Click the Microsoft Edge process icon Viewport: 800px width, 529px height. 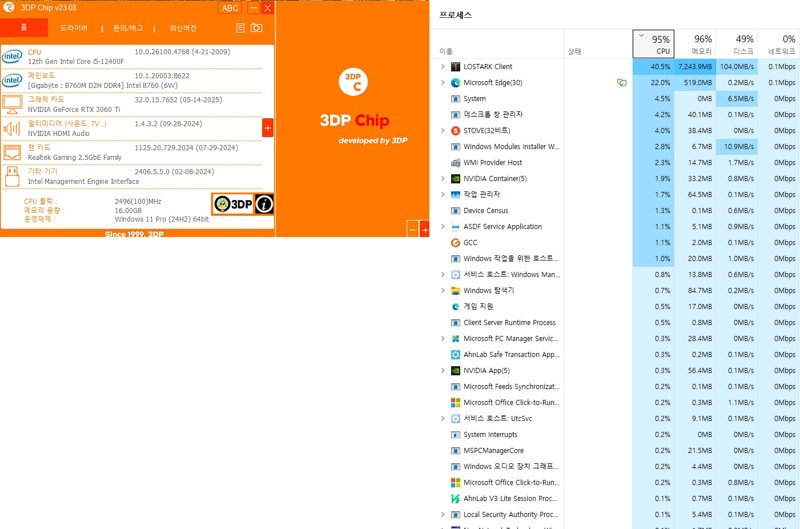(x=456, y=83)
